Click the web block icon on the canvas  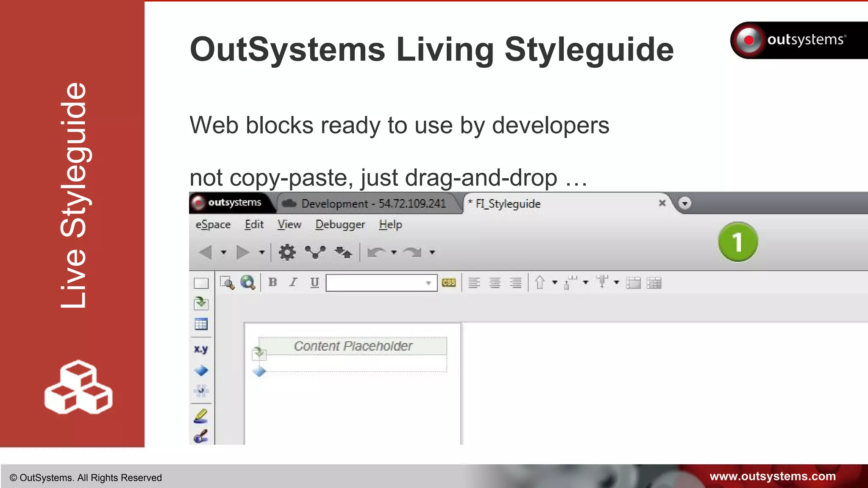click(259, 353)
